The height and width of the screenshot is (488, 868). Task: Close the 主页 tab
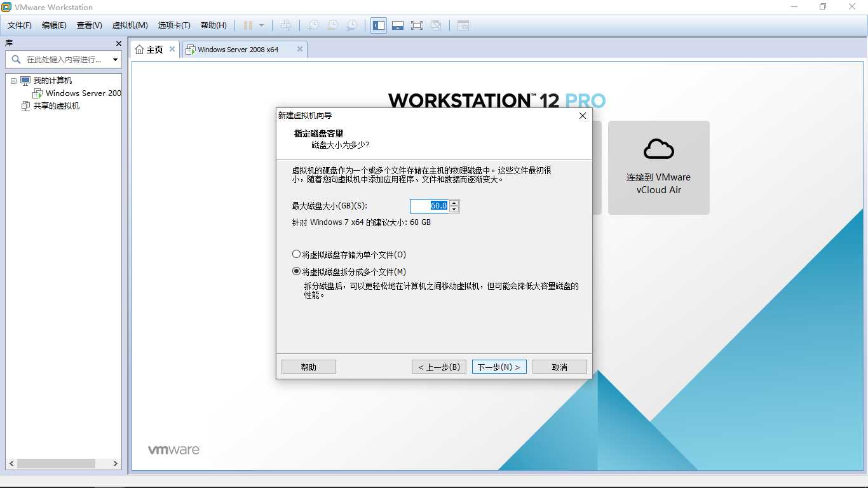pos(172,49)
